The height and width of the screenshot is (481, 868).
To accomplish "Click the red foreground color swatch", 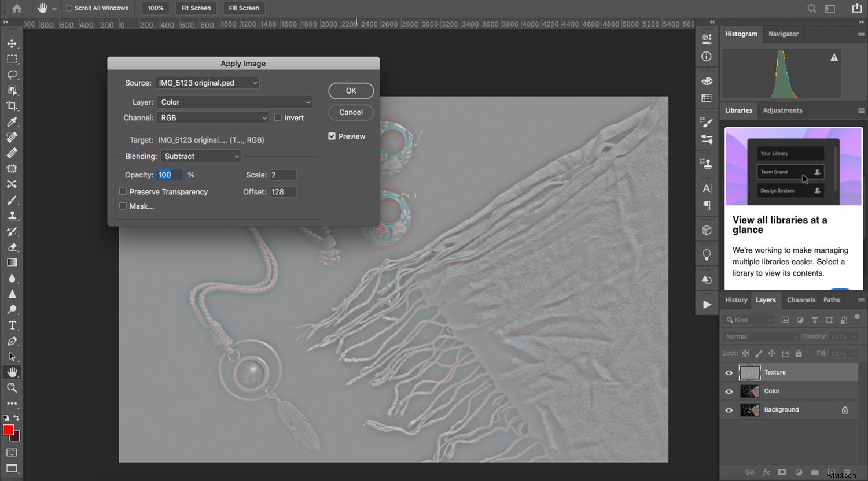I will (8, 430).
